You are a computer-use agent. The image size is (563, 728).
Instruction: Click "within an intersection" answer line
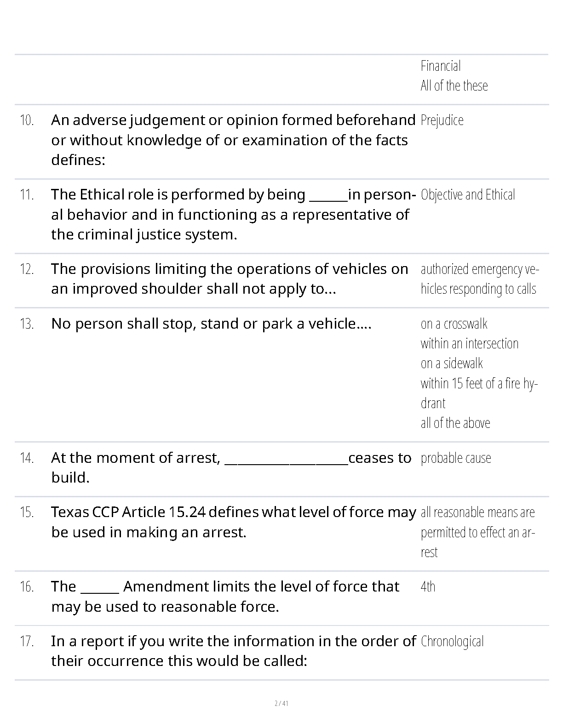coord(469,344)
